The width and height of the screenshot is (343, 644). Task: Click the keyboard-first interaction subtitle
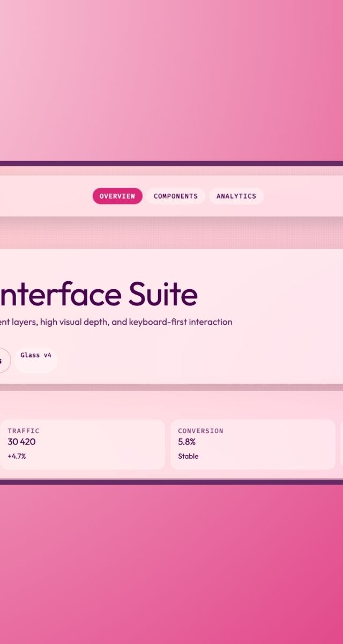(x=116, y=322)
